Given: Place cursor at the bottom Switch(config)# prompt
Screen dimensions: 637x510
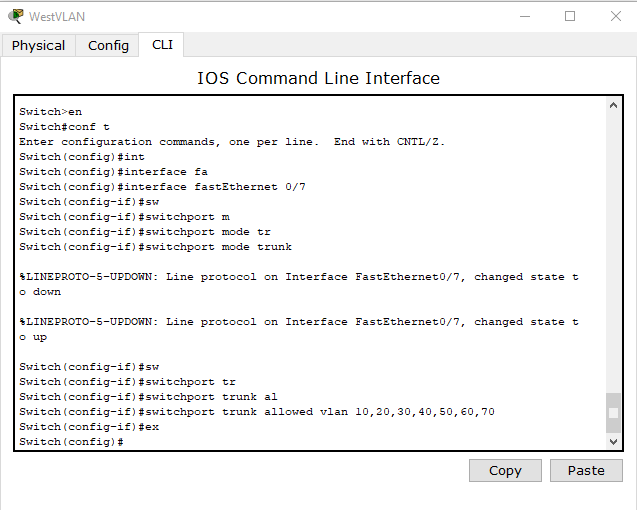Looking at the screenshot, I should click(71, 442).
